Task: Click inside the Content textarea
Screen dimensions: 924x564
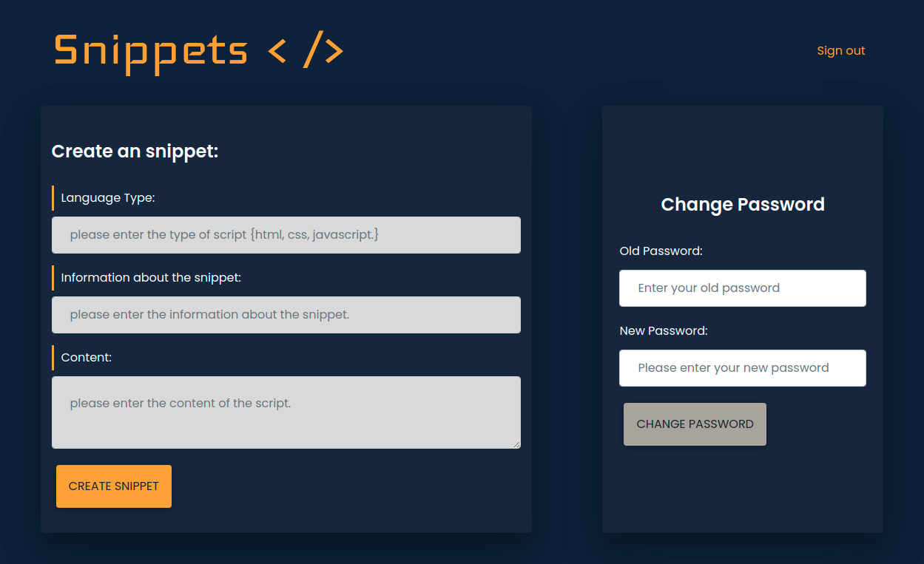Action: [286, 412]
